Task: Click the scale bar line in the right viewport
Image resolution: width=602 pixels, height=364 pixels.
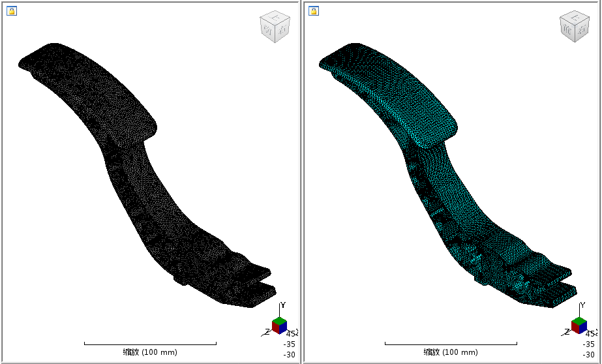Action: 451,344
